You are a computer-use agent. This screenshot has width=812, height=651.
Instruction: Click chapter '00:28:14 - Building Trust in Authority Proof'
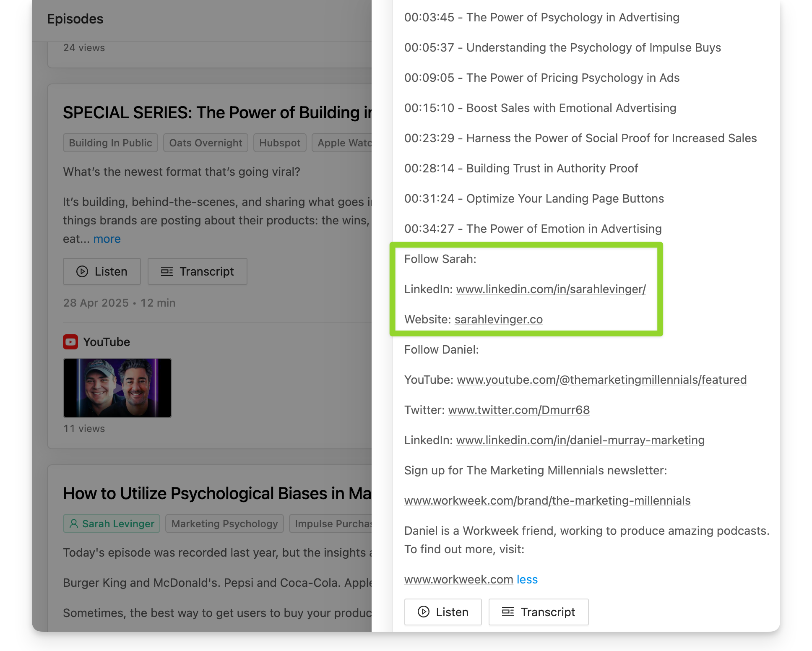[x=521, y=168]
